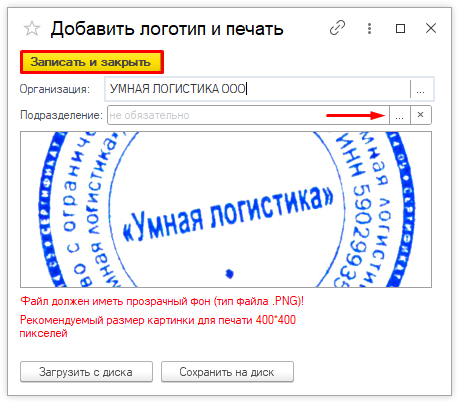Click Сохранить на диск button
461x405 pixels.
tap(227, 372)
